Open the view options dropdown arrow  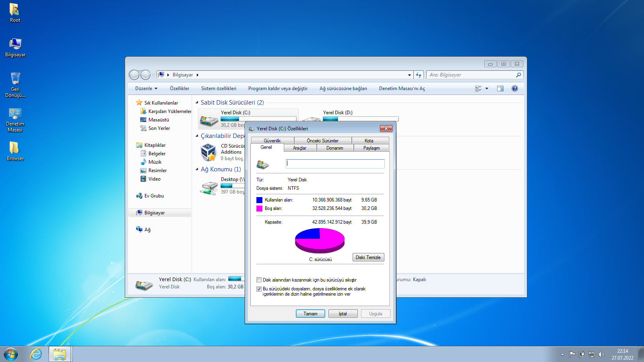point(487,88)
